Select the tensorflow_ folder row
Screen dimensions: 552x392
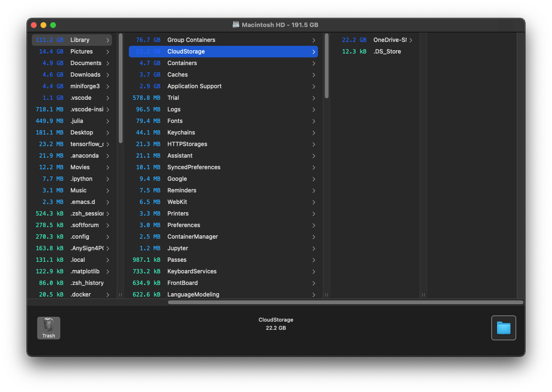click(72, 144)
